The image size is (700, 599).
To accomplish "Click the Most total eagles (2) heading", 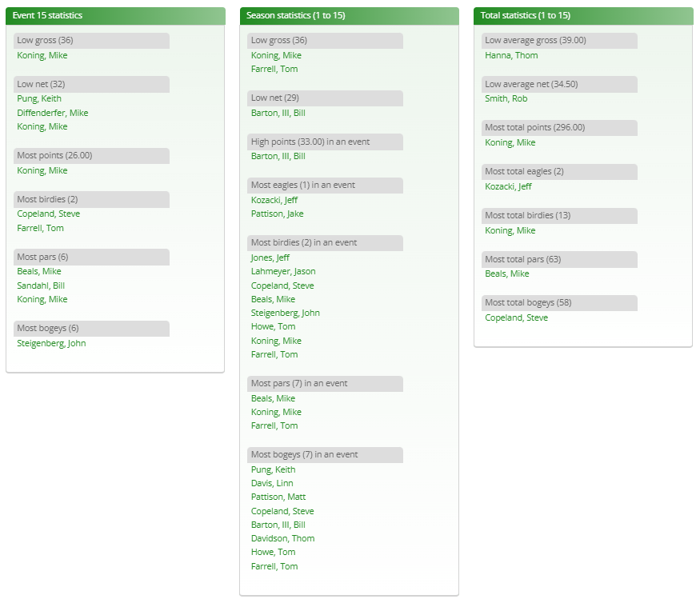I will 559,172.
